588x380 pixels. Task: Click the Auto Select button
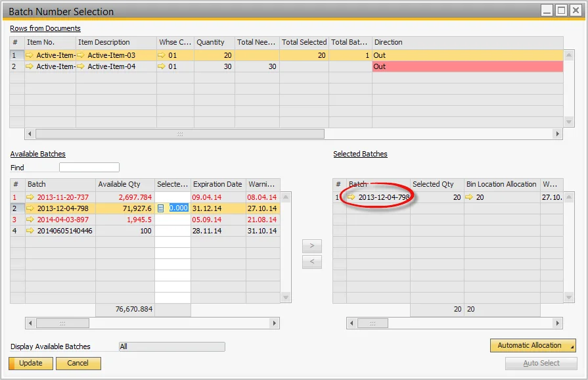[x=541, y=363]
